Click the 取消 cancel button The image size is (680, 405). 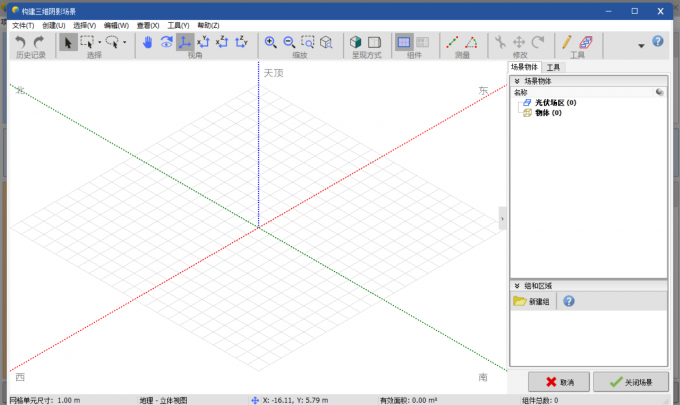[559, 382]
